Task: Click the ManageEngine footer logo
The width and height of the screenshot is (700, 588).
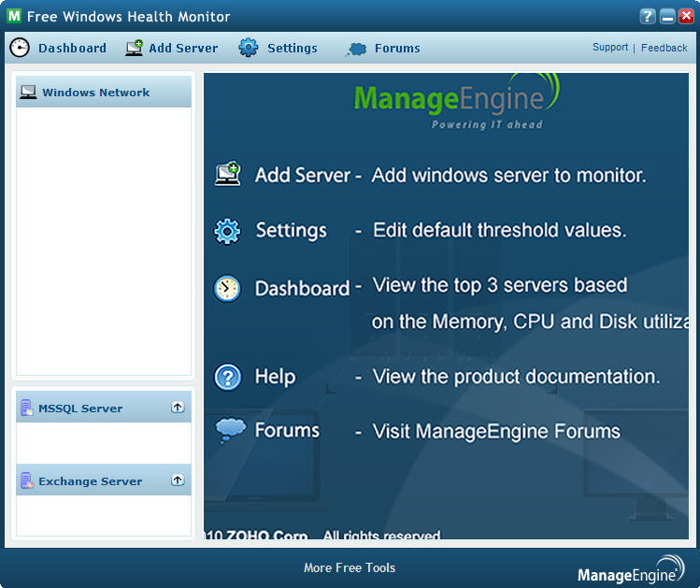Action: (x=631, y=569)
